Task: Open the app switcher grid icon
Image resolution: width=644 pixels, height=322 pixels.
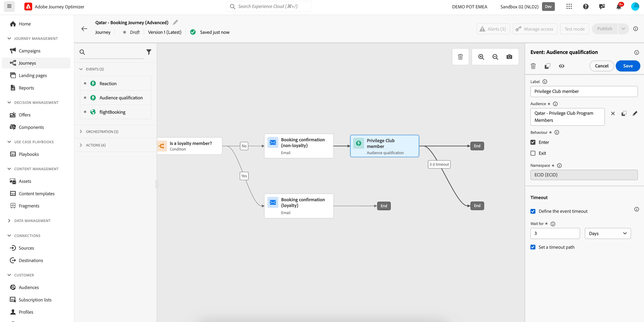Action: coord(569,6)
